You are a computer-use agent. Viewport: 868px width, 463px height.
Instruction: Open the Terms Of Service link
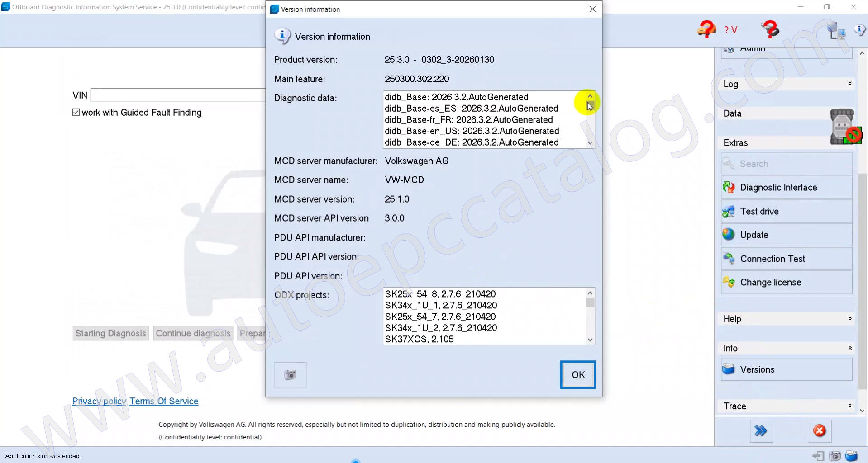[164, 401]
